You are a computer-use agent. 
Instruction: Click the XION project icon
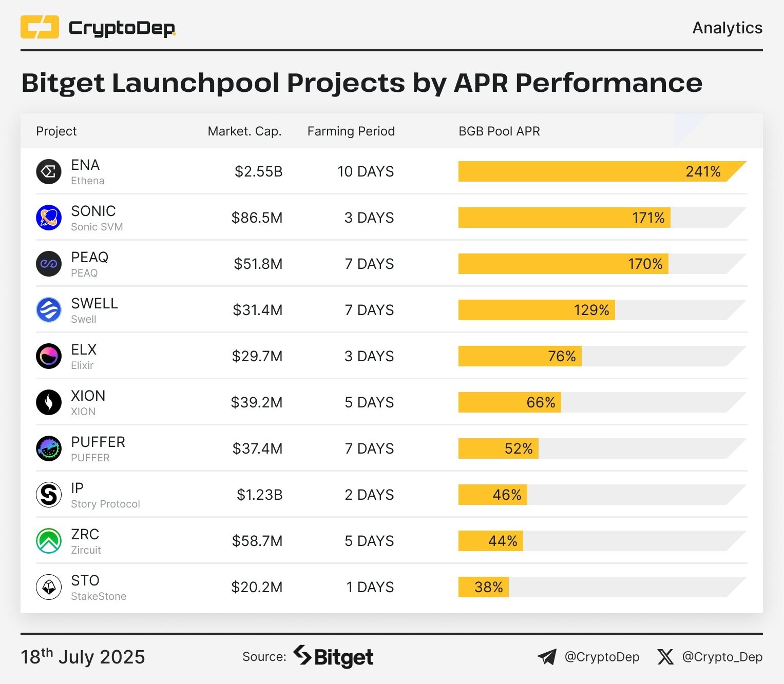pyautogui.click(x=49, y=402)
